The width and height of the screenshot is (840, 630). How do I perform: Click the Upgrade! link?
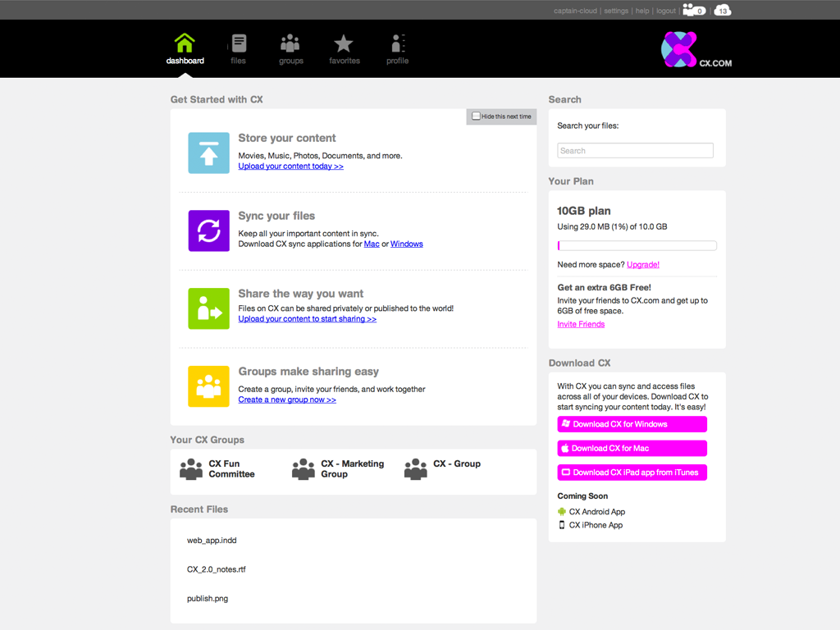[x=643, y=265]
